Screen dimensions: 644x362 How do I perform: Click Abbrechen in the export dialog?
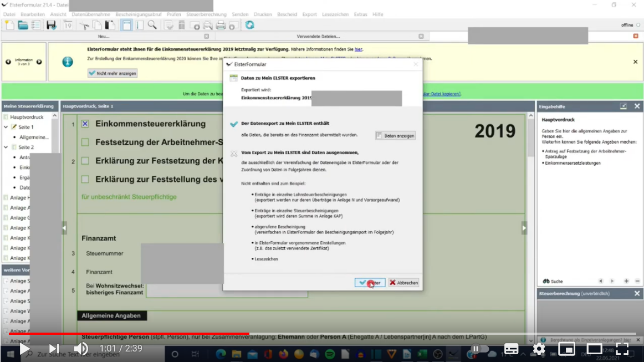pos(403,283)
